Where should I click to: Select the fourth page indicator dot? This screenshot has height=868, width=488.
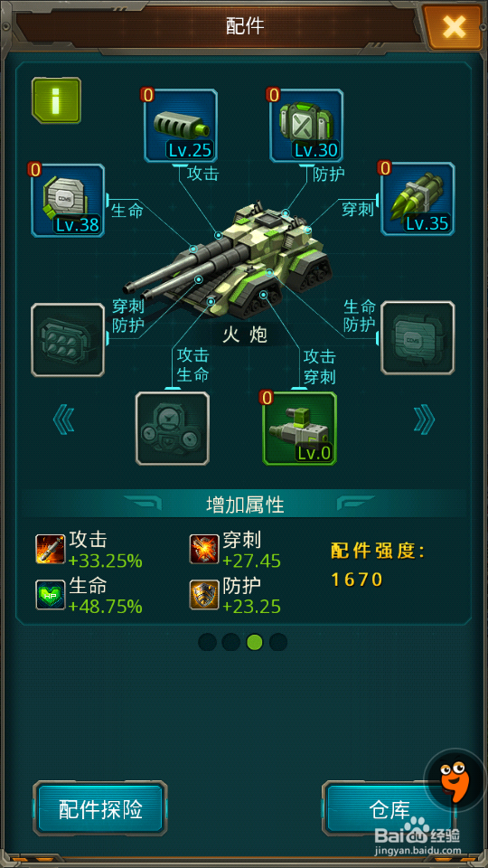(x=278, y=642)
